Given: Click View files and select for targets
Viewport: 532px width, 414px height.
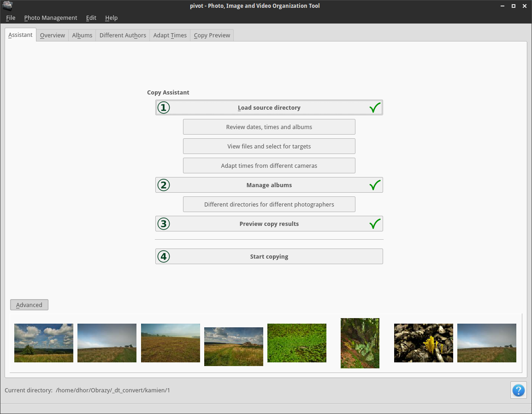Looking at the screenshot, I should click(269, 146).
